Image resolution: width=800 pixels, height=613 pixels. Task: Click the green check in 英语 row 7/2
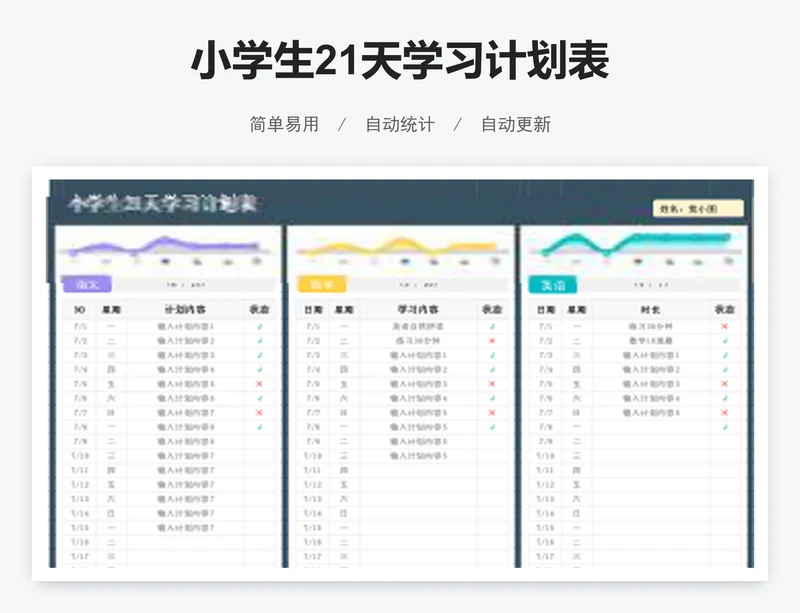pyautogui.click(x=724, y=340)
